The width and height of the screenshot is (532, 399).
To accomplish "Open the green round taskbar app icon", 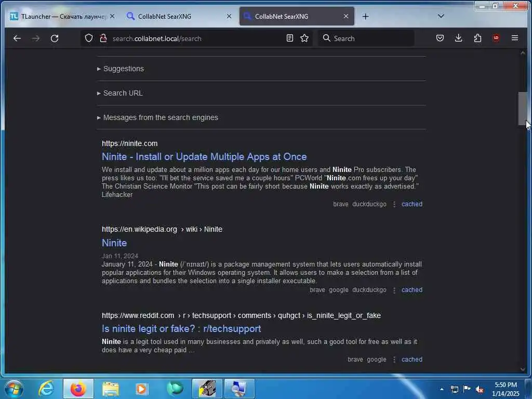I will click(x=175, y=389).
